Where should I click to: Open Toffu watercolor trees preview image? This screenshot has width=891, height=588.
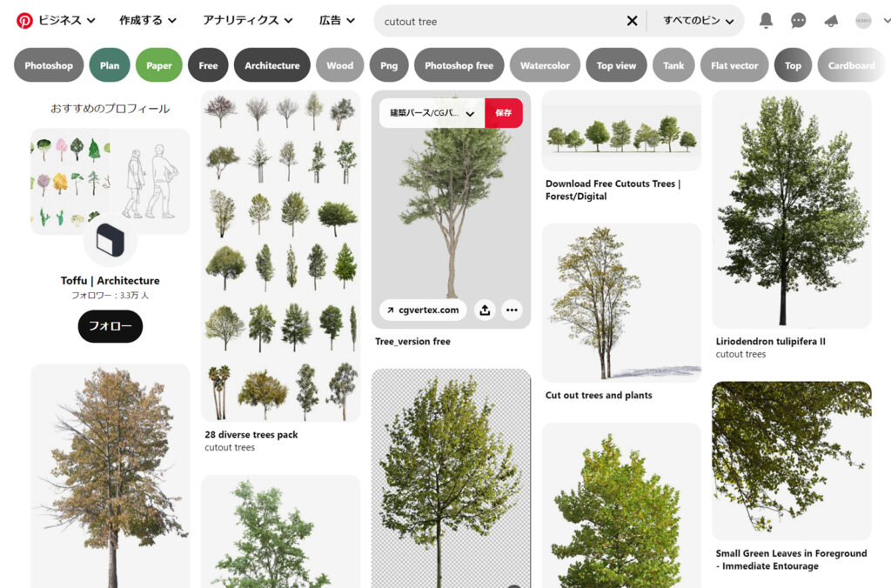pos(70,181)
